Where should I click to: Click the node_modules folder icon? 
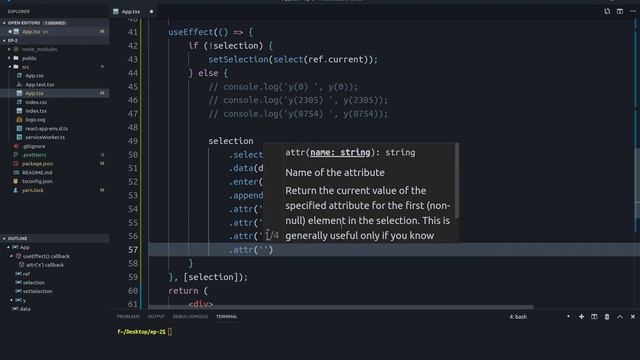click(16, 49)
